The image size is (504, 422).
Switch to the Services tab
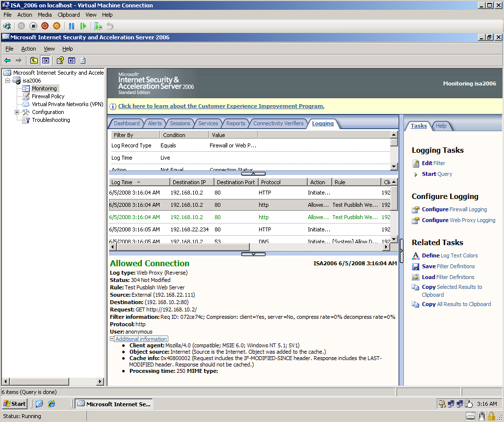208,123
